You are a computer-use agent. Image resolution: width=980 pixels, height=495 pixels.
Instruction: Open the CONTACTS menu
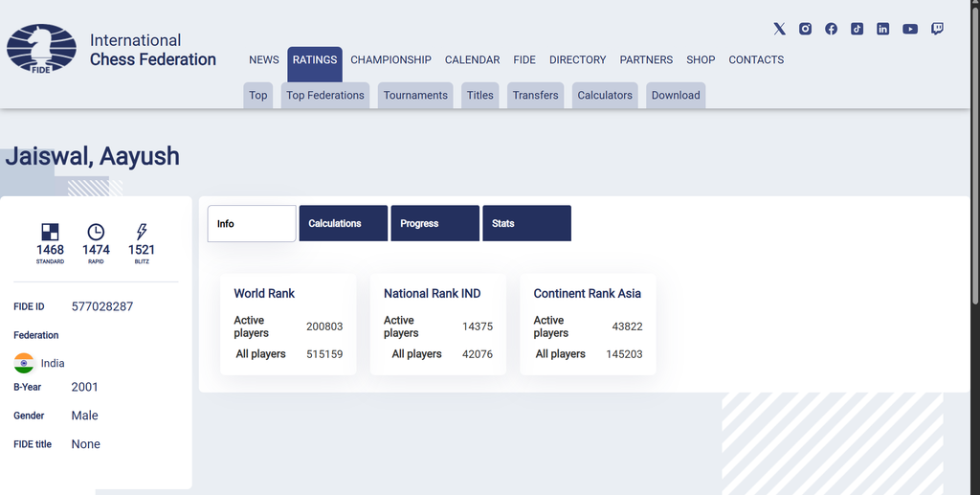click(756, 60)
